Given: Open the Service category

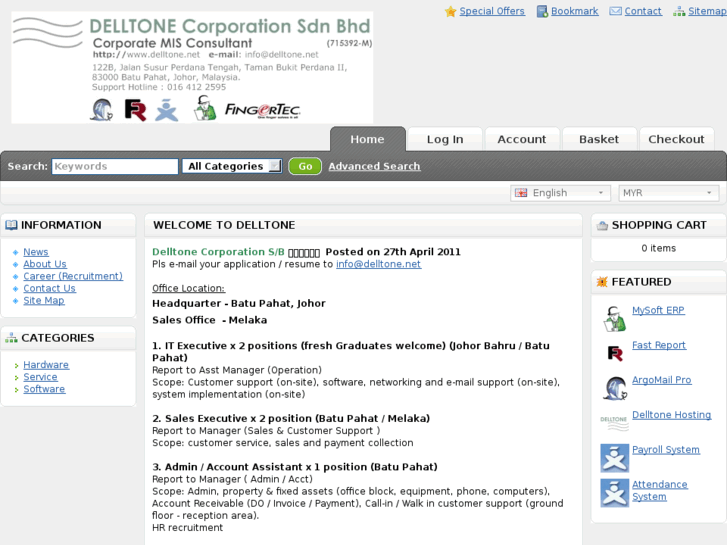Looking at the screenshot, I should coord(40,377).
